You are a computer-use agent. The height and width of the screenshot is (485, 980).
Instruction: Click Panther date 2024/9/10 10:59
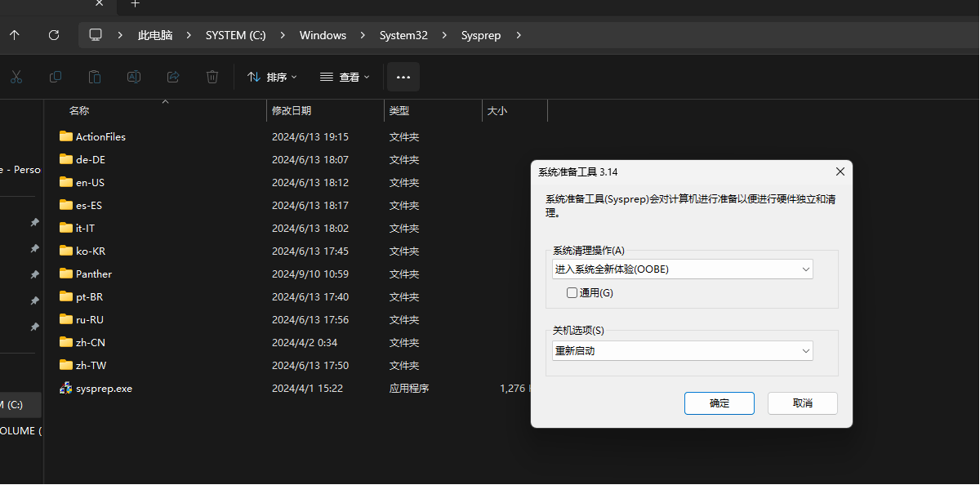click(x=310, y=274)
